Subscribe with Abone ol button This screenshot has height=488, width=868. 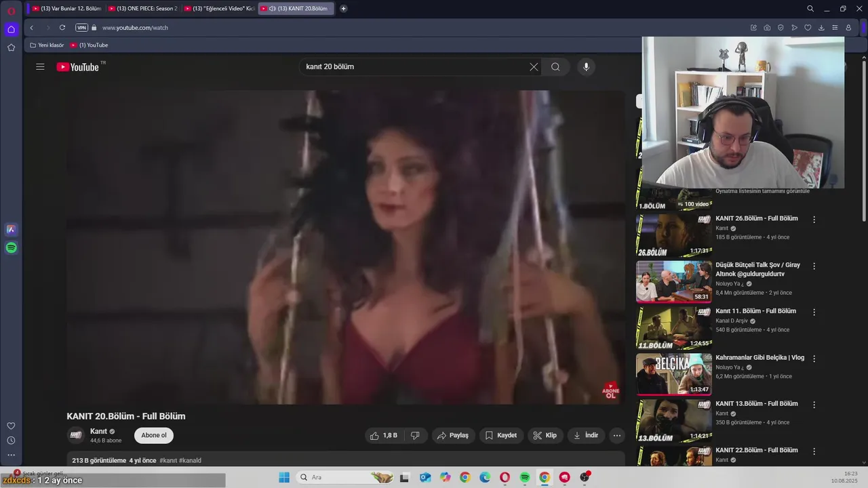click(154, 435)
